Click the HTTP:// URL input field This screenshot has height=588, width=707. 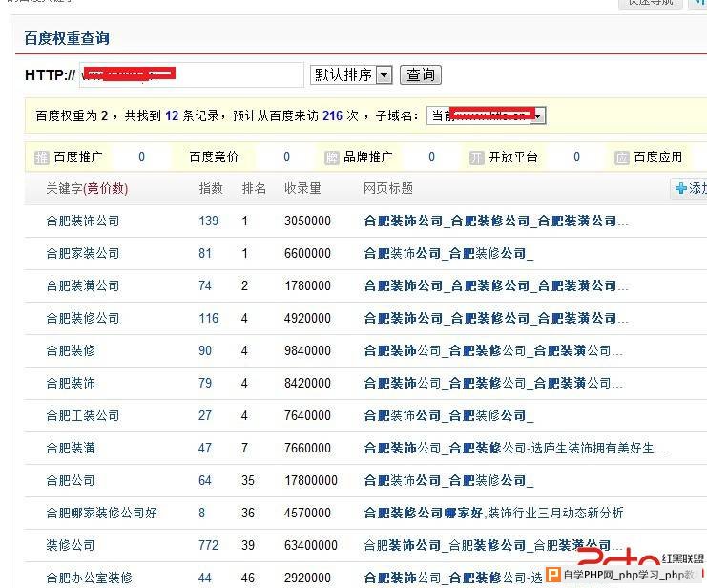tap(192, 74)
